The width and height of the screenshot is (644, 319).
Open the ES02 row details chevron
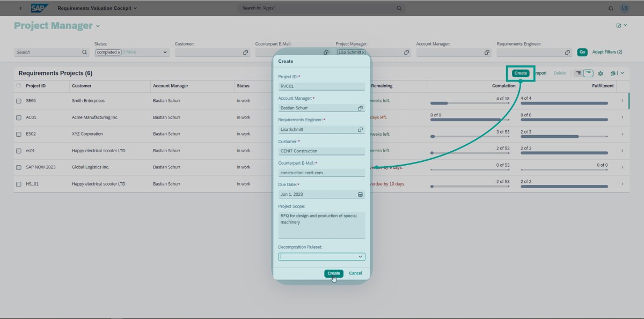[622, 134]
